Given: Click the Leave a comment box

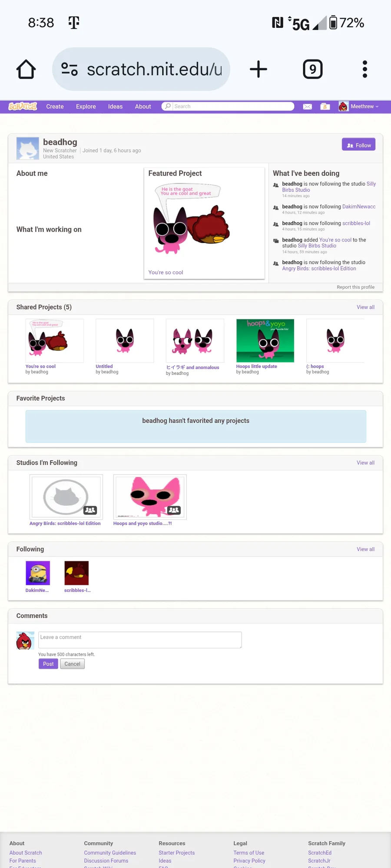Looking at the screenshot, I should click(x=140, y=640).
